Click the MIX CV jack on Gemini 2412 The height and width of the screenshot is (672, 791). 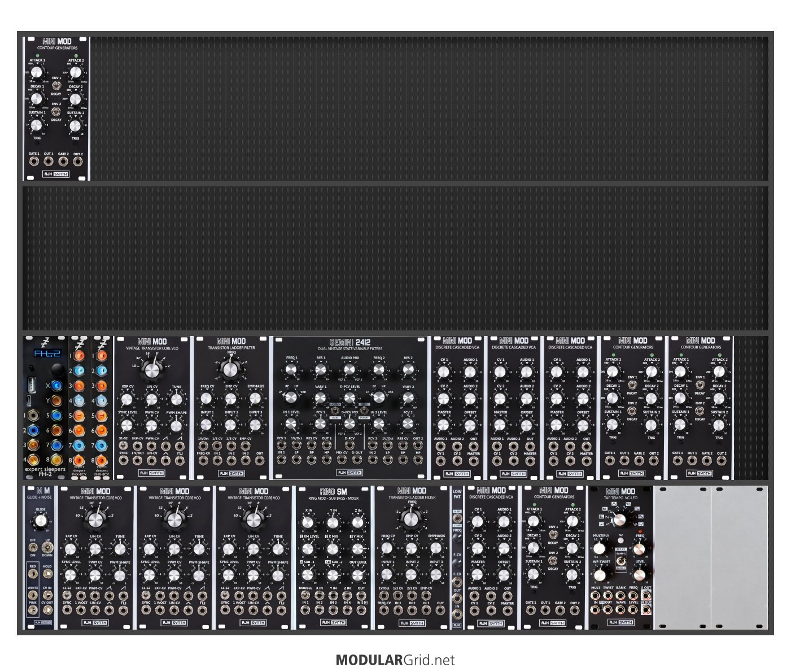tap(342, 459)
